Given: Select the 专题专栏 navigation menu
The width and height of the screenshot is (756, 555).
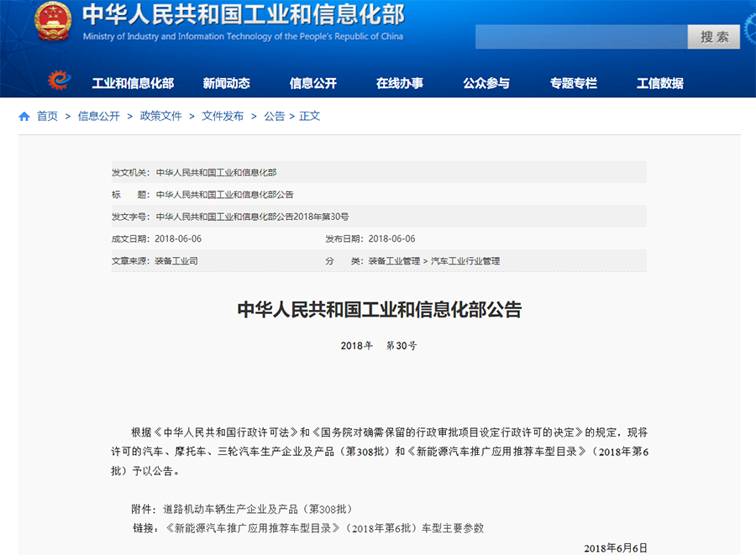Looking at the screenshot, I should pyautogui.click(x=573, y=83).
